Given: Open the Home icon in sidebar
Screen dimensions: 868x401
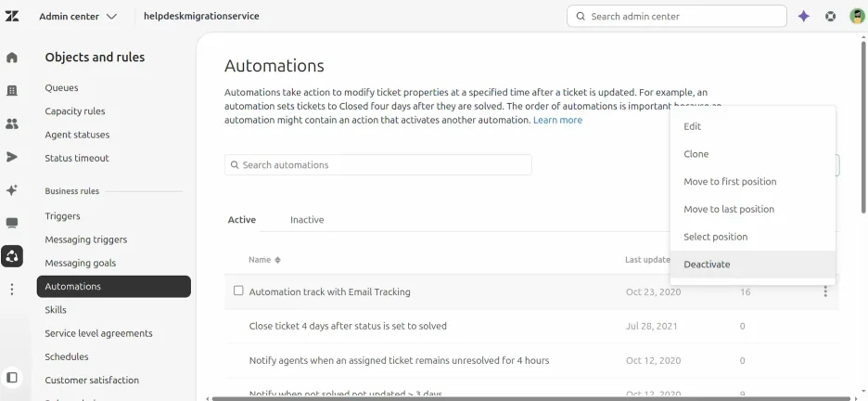Looking at the screenshot, I should click(x=12, y=58).
